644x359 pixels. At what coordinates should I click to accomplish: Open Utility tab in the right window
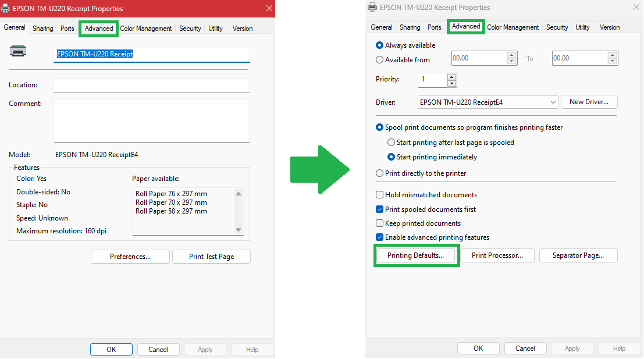(x=582, y=27)
